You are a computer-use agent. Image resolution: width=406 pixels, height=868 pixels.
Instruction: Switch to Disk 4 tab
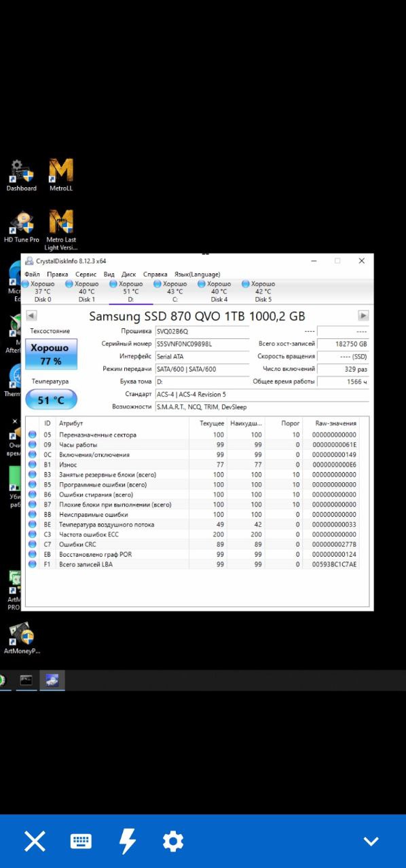[x=219, y=292]
